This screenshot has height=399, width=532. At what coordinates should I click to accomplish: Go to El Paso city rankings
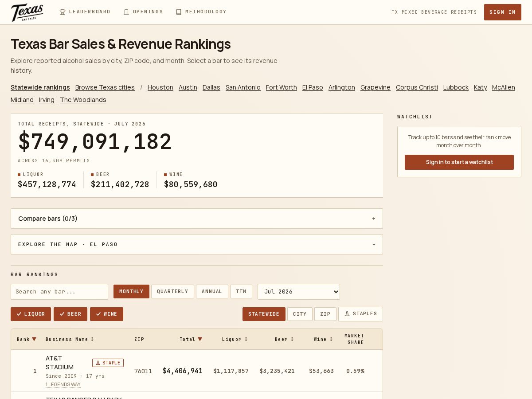click(313, 87)
